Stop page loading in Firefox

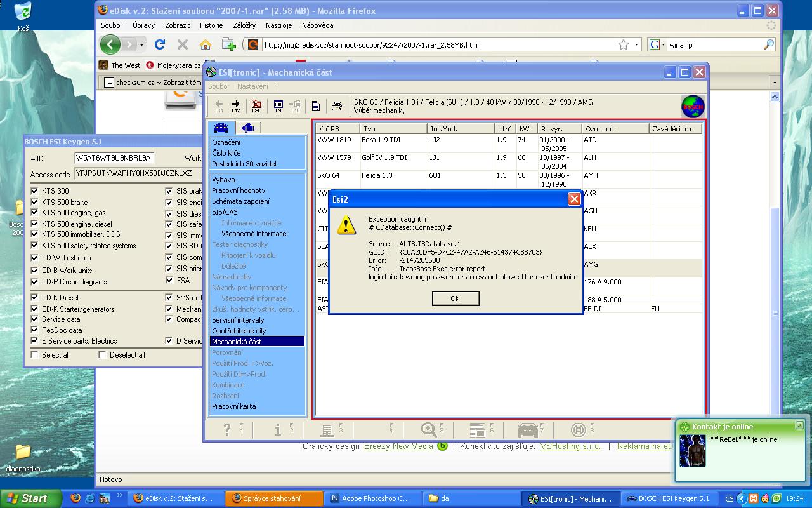tap(183, 44)
